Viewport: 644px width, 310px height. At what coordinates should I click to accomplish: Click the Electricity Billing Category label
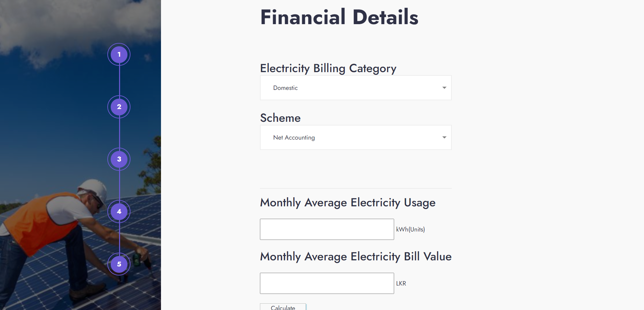pyautogui.click(x=328, y=68)
